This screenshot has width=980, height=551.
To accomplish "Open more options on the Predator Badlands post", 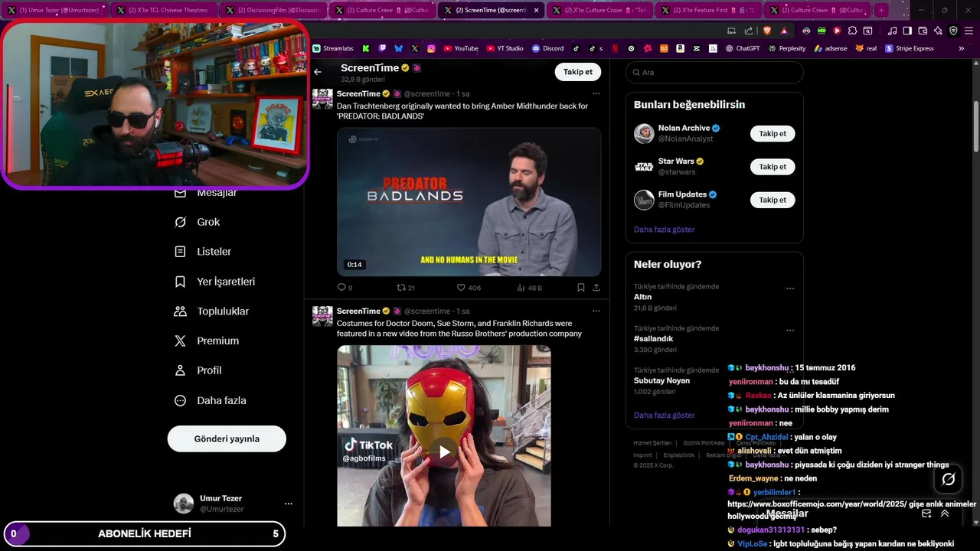I will (x=596, y=94).
